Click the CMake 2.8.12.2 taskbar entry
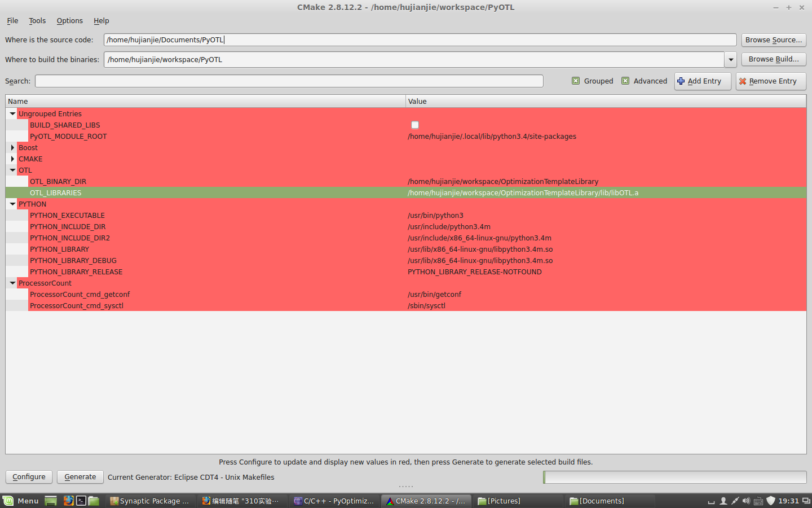 point(426,501)
